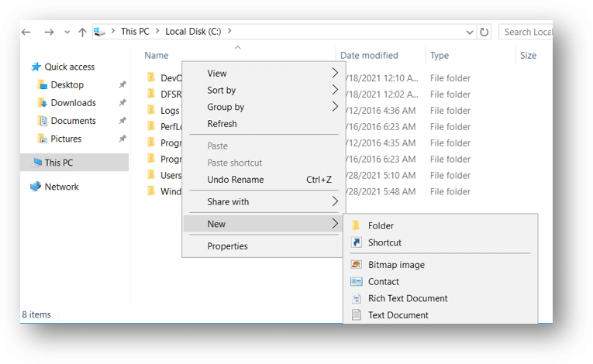Viewport: 593px width, 364px height.
Task: Open the Group by submenu
Action: pyautogui.click(x=263, y=107)
